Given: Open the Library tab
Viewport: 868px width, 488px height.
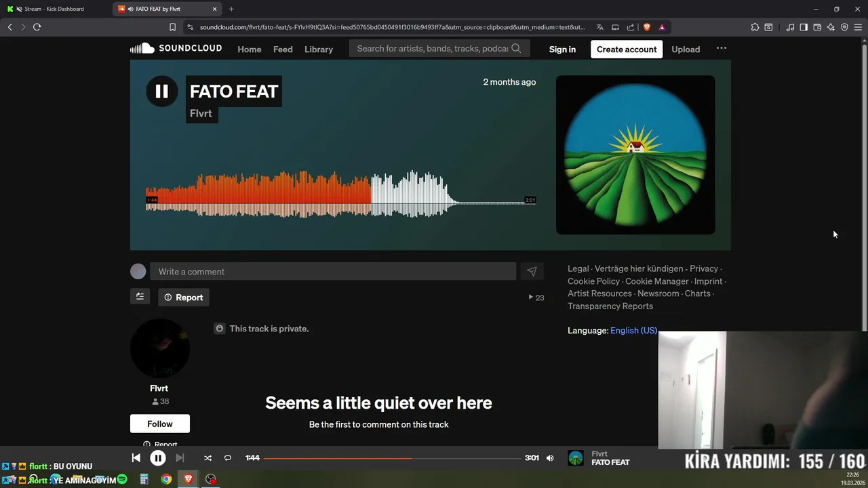Looking at the screenshot, I should click(x=319, y=49).
